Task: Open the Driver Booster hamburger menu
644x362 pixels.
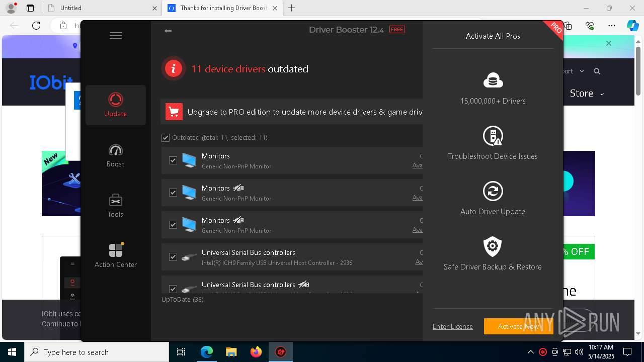Action: (x=116, y=36)
